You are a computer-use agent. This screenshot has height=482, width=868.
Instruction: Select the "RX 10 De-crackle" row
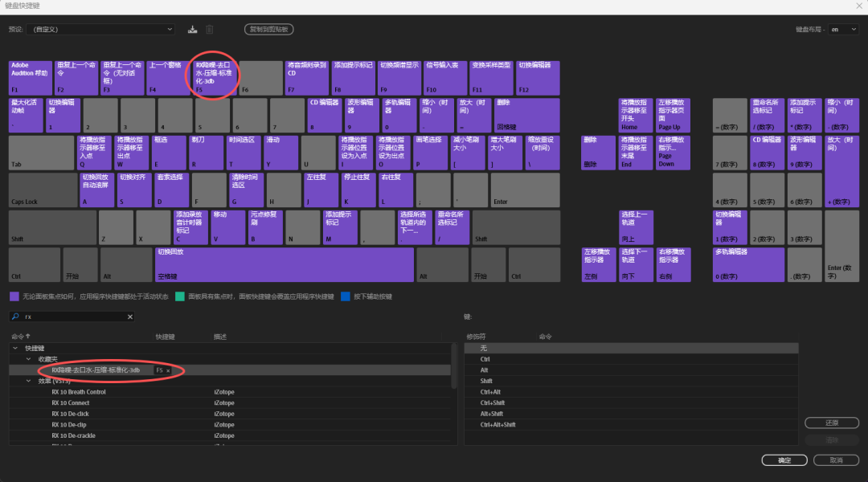pos(230,435)
